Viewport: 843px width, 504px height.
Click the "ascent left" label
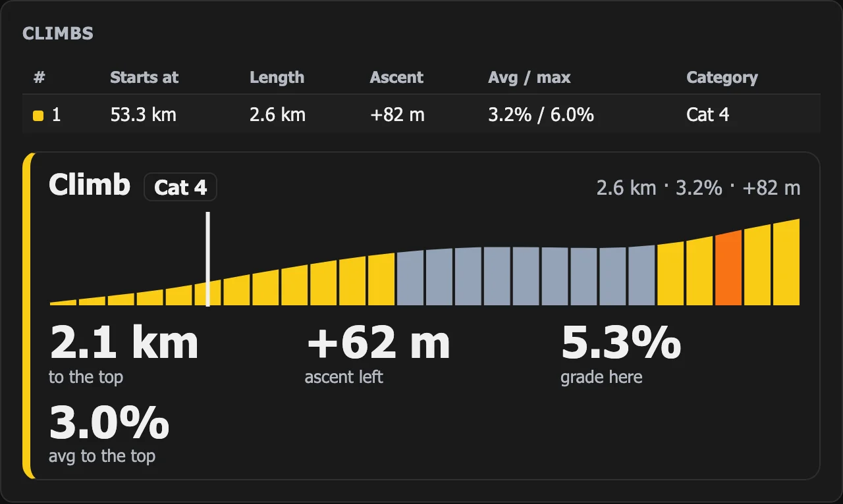click(x=344, y=377)
